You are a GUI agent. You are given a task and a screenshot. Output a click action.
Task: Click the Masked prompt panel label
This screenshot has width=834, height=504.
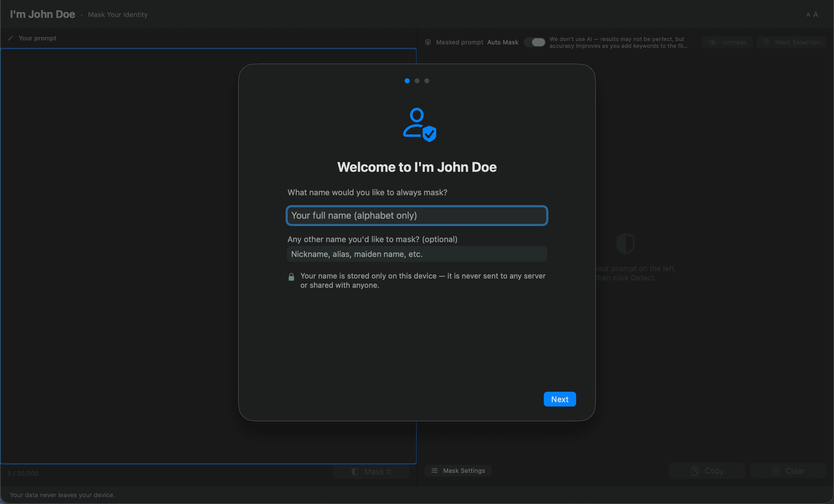(460, 42)
